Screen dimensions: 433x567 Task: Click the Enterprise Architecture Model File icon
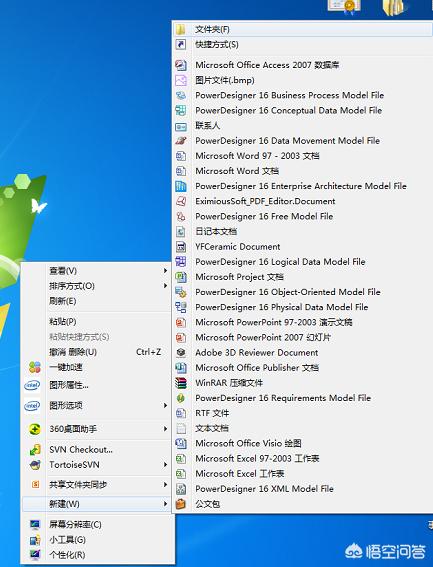pyautogui.click(x=181, y=186)
